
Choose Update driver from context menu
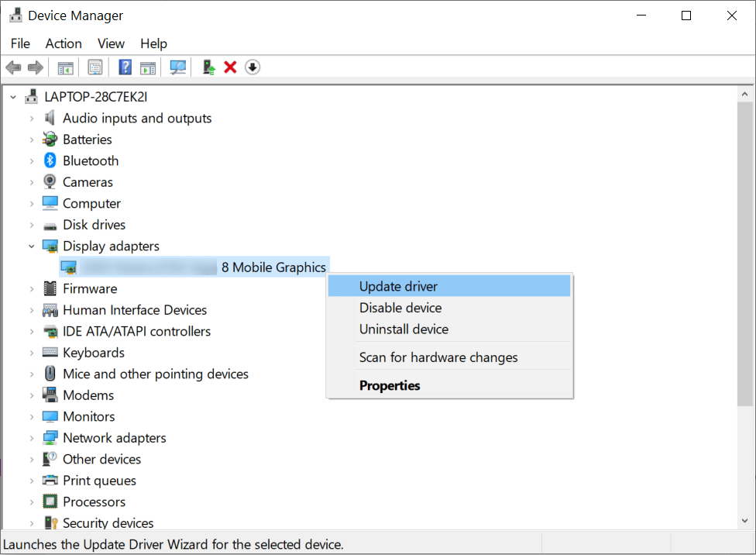449,286
